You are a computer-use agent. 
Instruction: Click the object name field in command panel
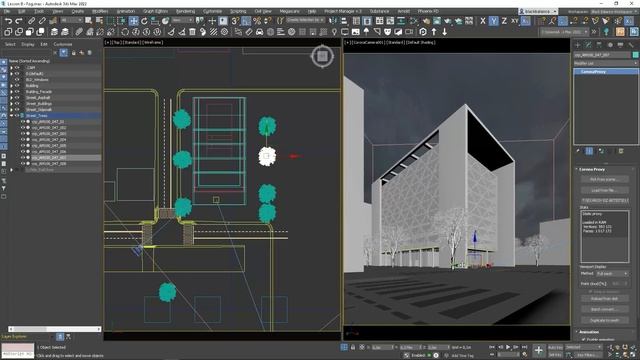pyautogui.click(x=602, y=55)
